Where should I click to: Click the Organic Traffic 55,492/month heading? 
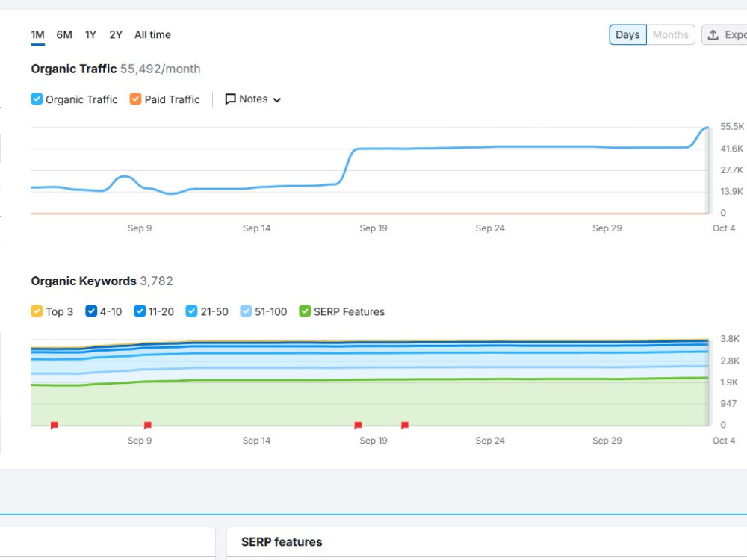pyautogui.click(x=115, y=69)
